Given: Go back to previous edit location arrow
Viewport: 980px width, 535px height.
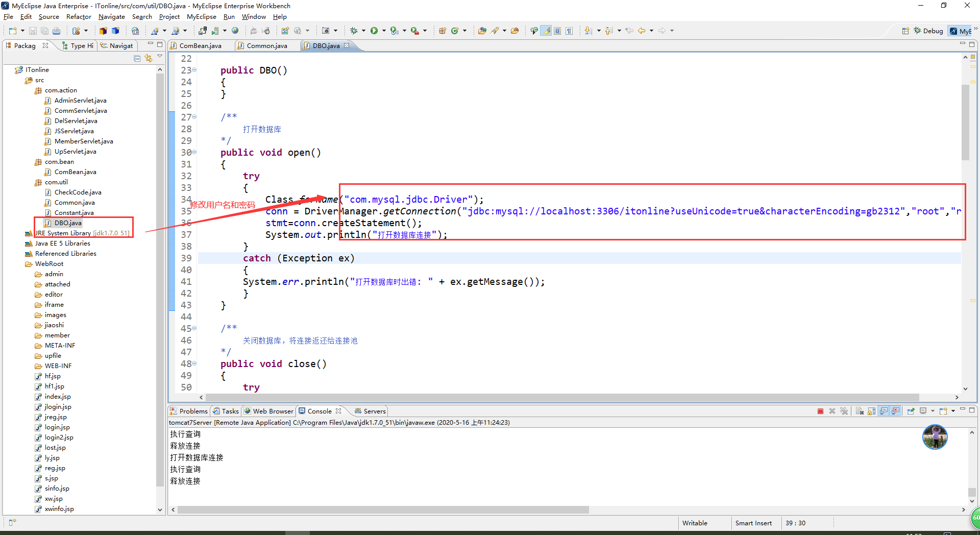Looking at the screenshot, I should tap(642, 31).
